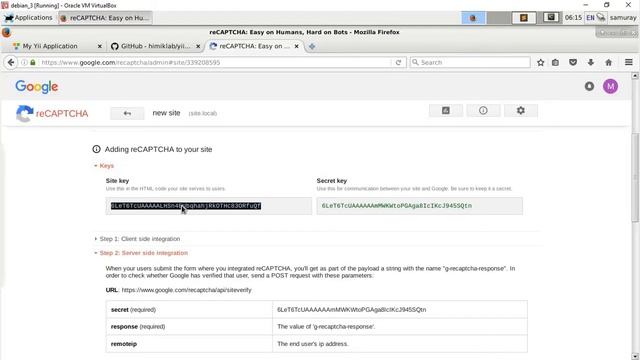
Task: Collapse the Keys section
Action: (x=104, y=166)
